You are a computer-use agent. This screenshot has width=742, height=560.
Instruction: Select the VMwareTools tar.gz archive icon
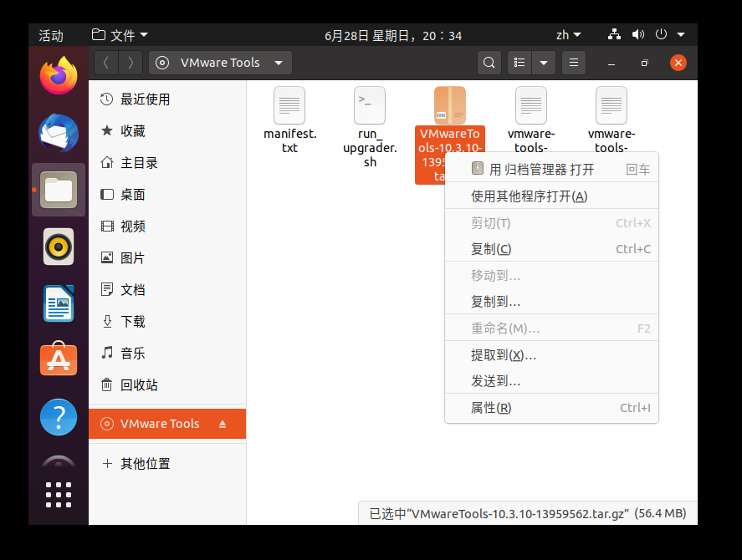(x=450, y=105)
